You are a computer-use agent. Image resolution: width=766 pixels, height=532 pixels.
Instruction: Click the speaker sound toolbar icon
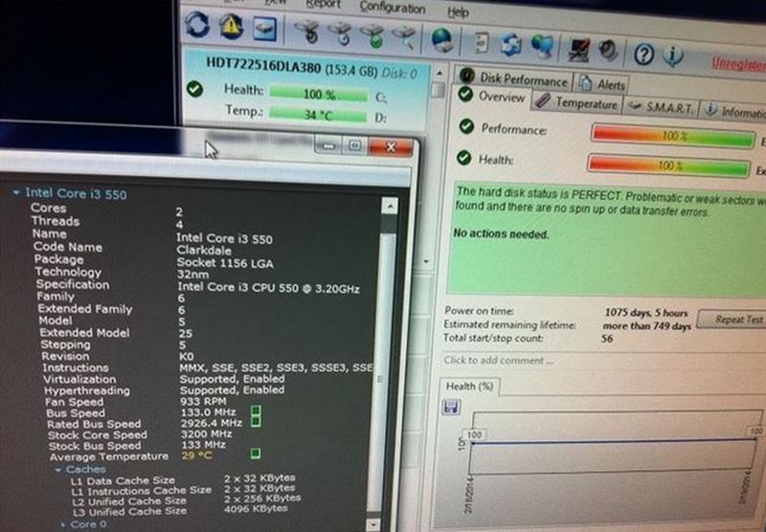tap(608, 50)
